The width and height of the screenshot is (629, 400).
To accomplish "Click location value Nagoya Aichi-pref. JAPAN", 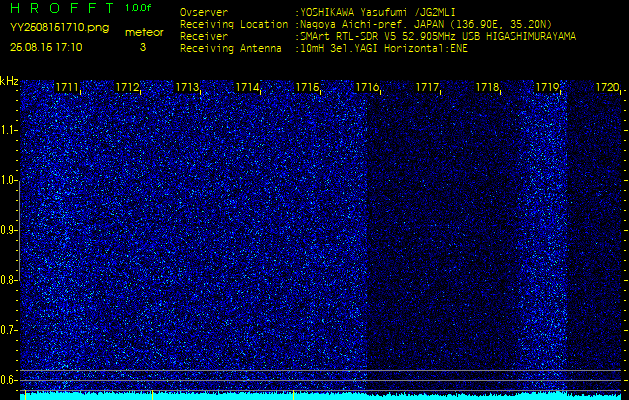I will 373,24.
